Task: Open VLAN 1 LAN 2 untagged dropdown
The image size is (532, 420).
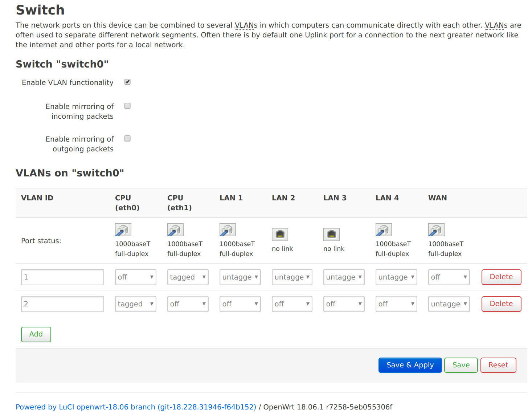Action: point(292,277)
